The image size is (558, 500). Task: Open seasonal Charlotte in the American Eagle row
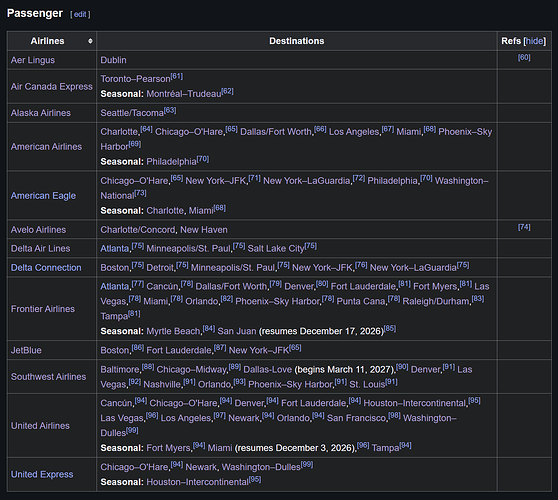[165, 211]
